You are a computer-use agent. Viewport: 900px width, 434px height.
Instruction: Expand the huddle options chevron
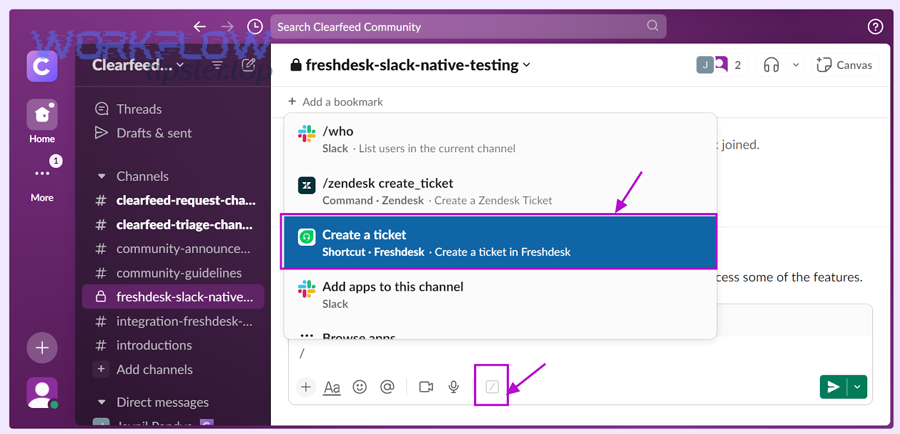click(x=796, y=65)
